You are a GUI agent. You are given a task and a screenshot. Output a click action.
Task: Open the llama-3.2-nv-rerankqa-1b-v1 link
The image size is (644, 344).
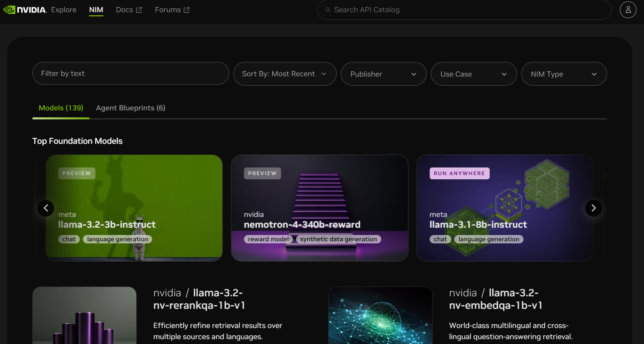(199, 299)
